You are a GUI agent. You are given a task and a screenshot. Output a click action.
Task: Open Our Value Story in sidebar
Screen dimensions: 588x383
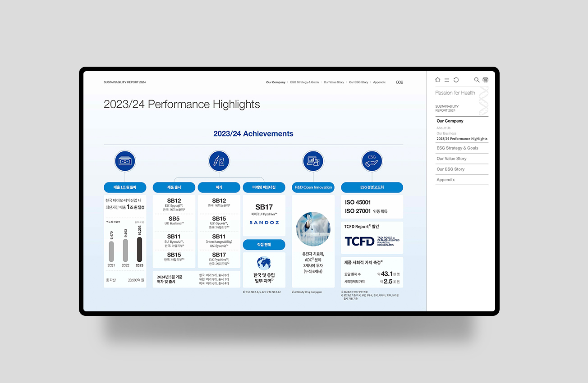click(451, 159)
